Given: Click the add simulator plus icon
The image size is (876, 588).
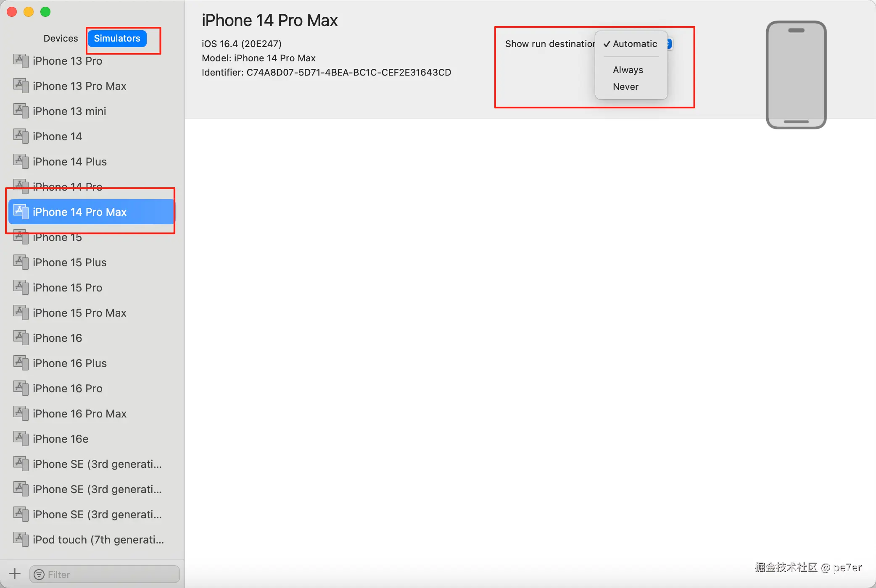Looking at the screenshot, I should [x=14, y=573].
